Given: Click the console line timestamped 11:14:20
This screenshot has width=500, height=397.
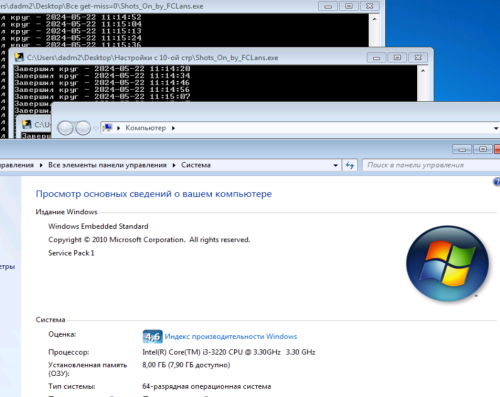Looking at the screenshot, I should [x=102, y=69].
